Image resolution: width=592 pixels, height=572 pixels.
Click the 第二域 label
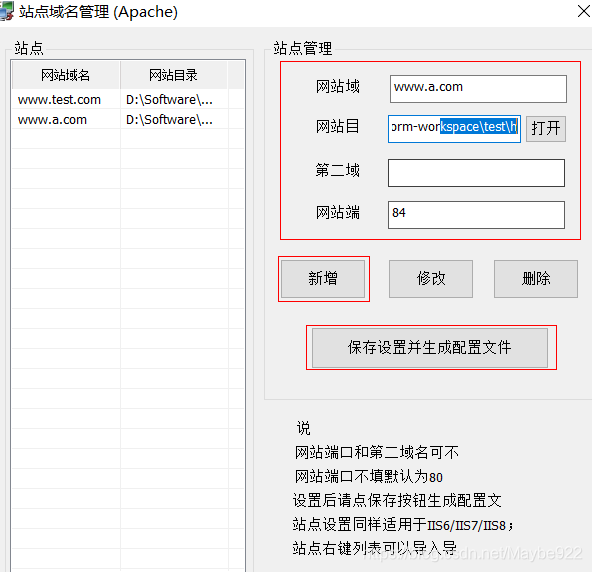338,171
